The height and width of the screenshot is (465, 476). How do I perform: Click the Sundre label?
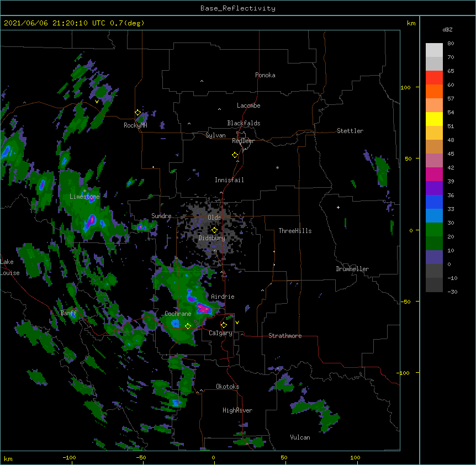161,216
